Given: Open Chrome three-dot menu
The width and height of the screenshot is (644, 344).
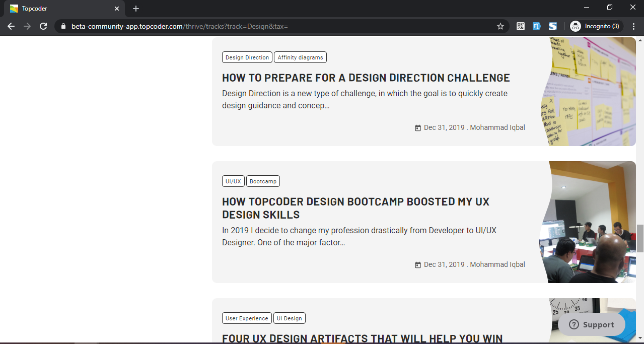Looking at the screenshot, I should (633, 26).
